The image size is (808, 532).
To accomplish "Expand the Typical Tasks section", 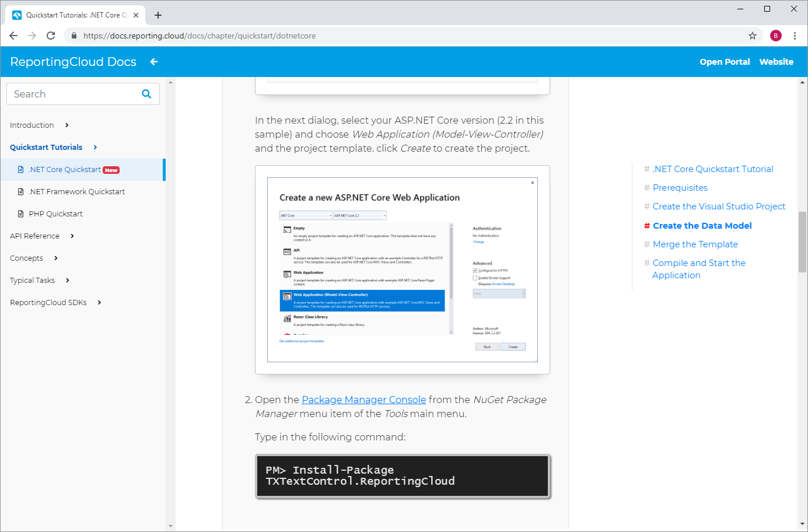I will tap(68, 281).
